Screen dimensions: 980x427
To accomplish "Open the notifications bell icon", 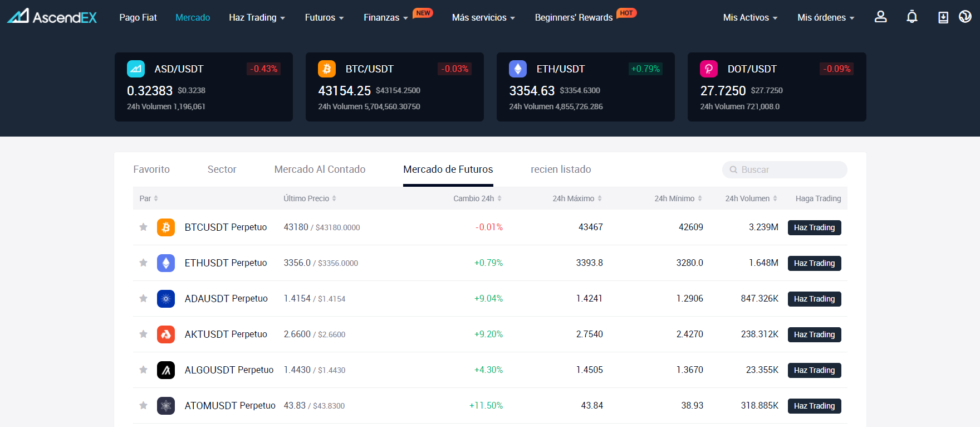I will 912,17.
